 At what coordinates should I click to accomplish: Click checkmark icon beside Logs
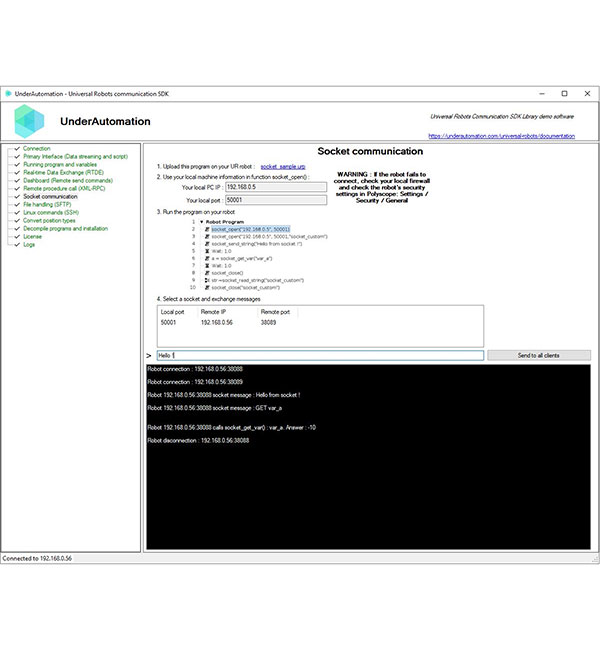click(x=17, y=245)
